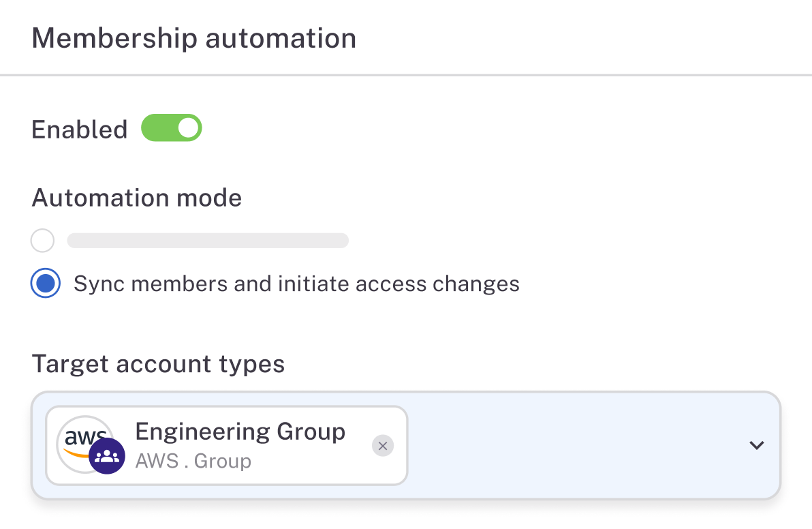Click the Target account types label
The height and width of the screenshot is (529, 812).
[x=158, y=364]
